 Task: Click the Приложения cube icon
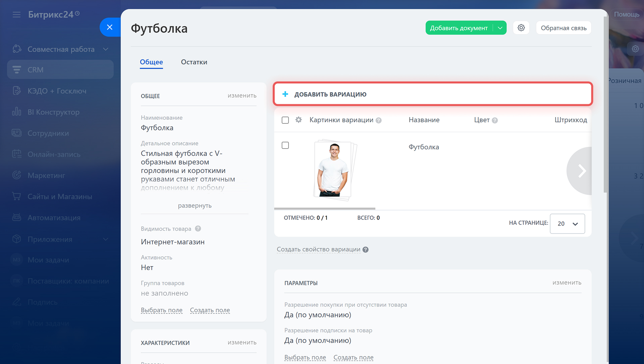point(17,239)
